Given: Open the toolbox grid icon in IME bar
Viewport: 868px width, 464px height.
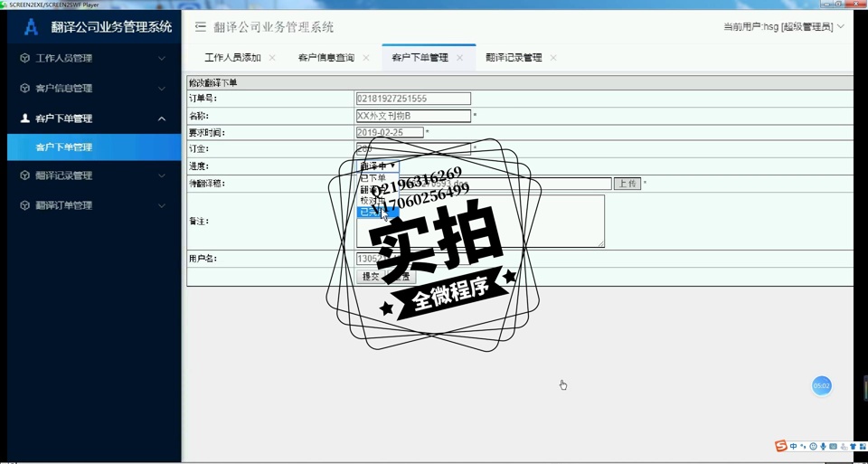Looking at the screenshot, I should tap(863, 446).
